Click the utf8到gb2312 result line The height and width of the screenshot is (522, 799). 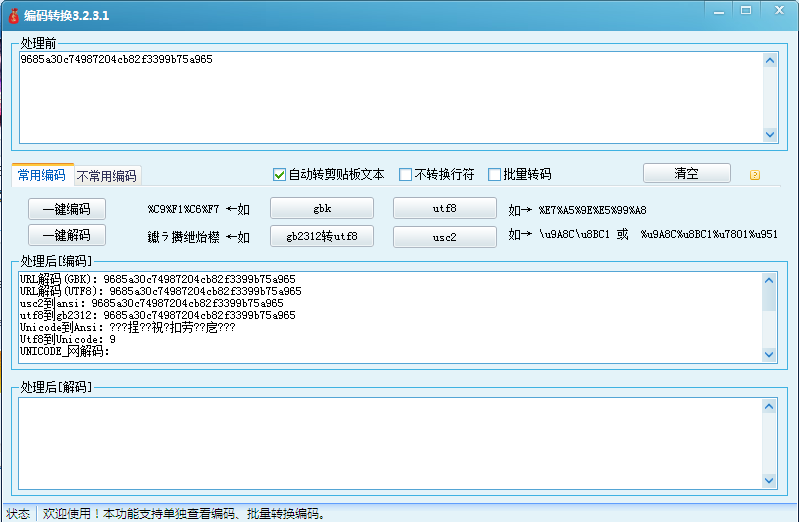pyautogui.click(x=157, y=315)
